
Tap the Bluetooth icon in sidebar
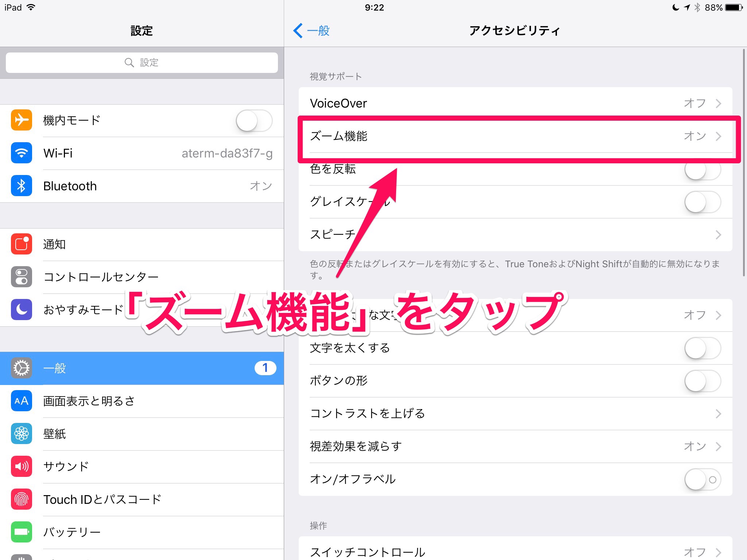tap(22, 186)
